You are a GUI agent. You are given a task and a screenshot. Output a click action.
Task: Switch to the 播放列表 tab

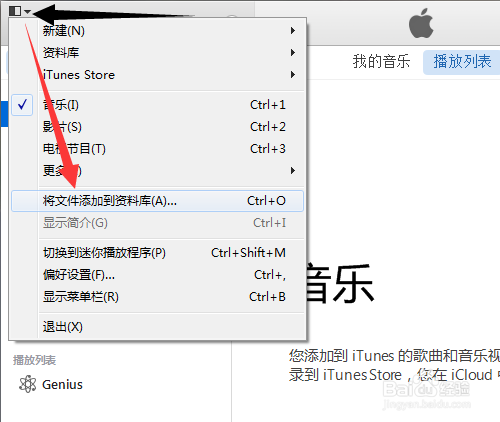pos(462,62)
